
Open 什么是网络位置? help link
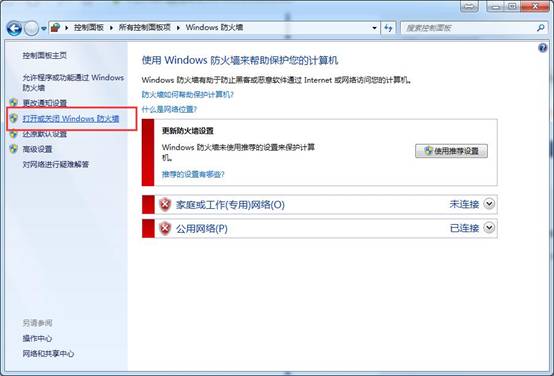click(x=169, y=109)
